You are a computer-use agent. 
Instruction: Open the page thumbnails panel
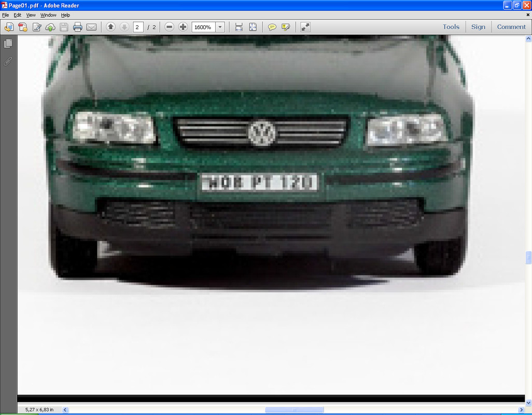8,44
